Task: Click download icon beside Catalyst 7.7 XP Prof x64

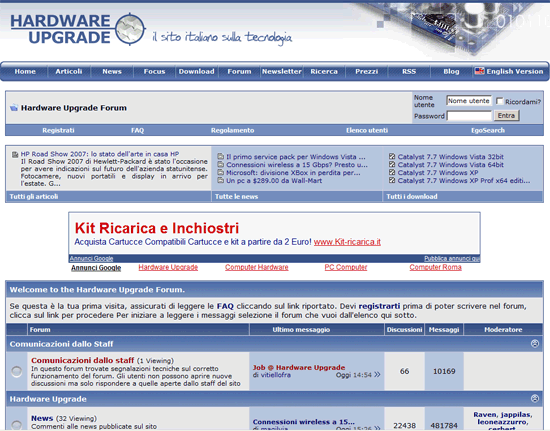Action: tap(392, 181)
